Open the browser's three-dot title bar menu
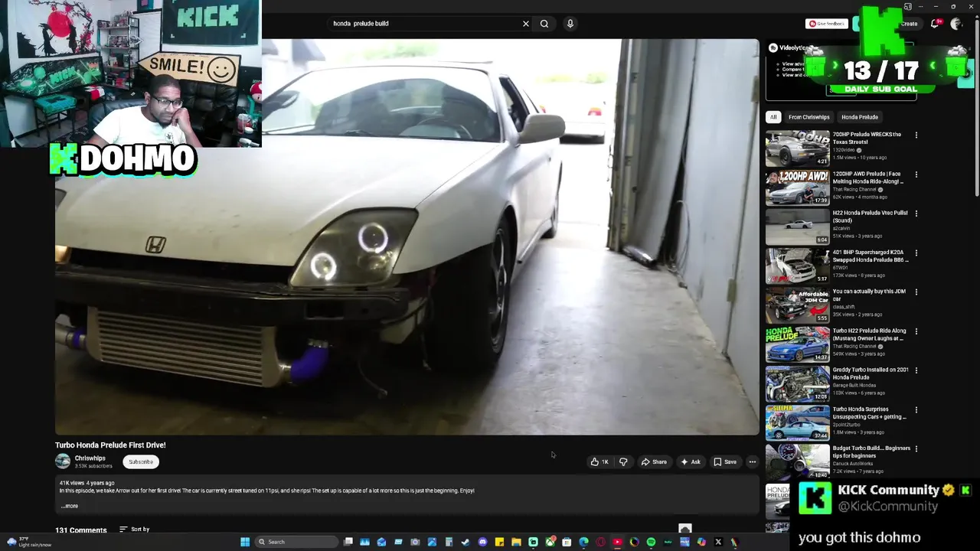980x551 pixels. coord(920,6)
